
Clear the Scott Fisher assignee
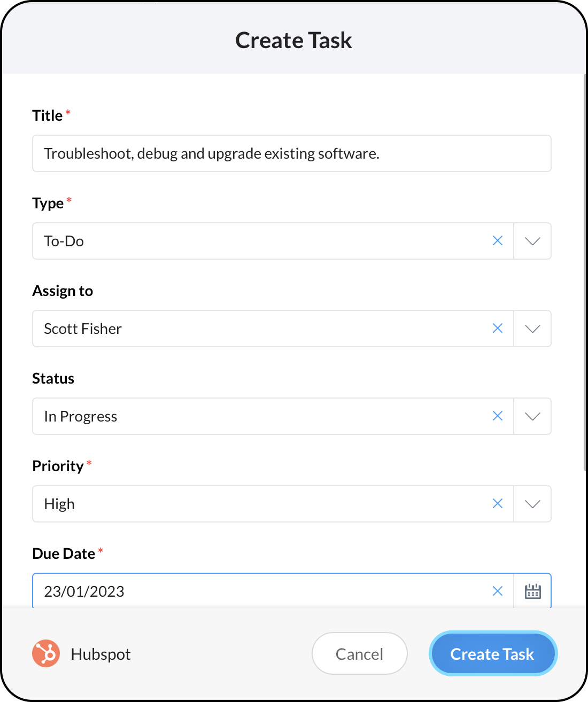click(x=497, y=329)
